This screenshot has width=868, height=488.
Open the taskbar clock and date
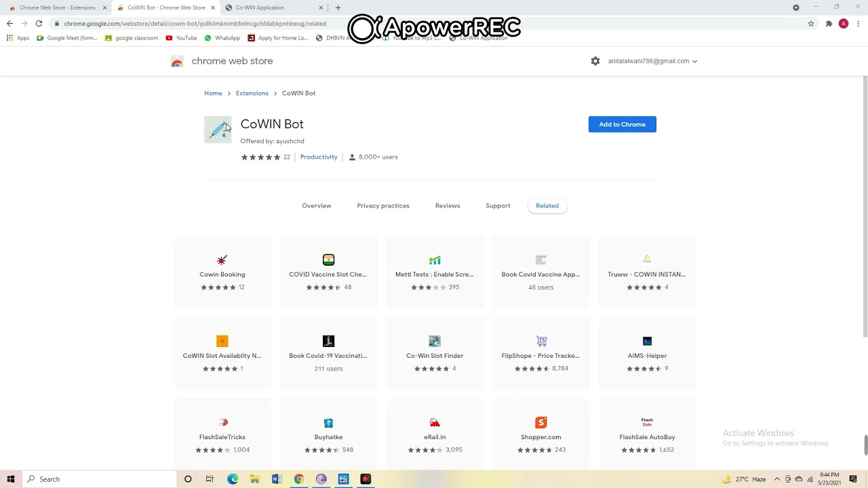(x=829, y=479)
